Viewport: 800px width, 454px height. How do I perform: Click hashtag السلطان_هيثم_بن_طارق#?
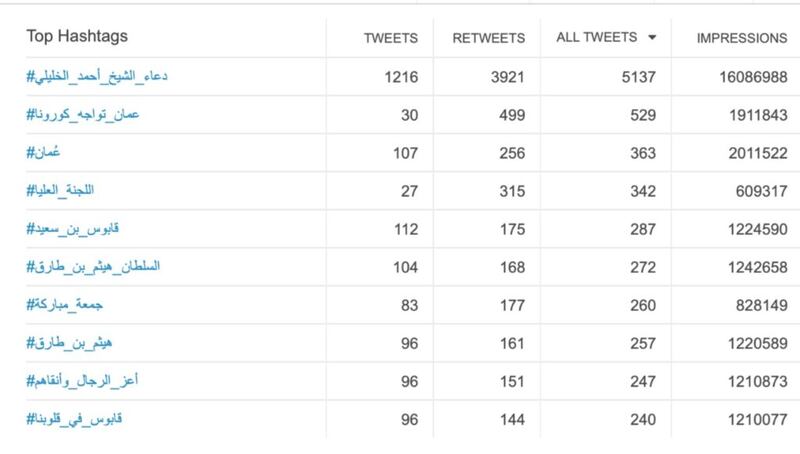tap(94, 267)
